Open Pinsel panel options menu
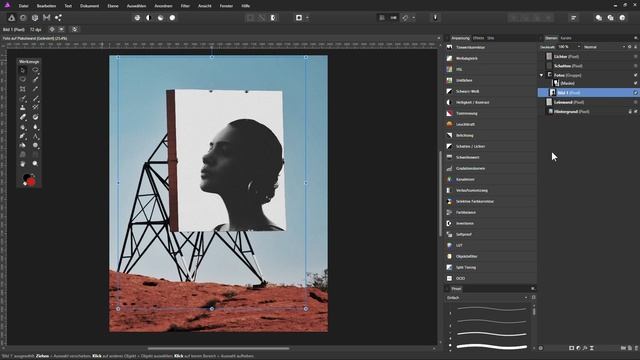This screenshot has height=360, width=640. tap(533, 289)
